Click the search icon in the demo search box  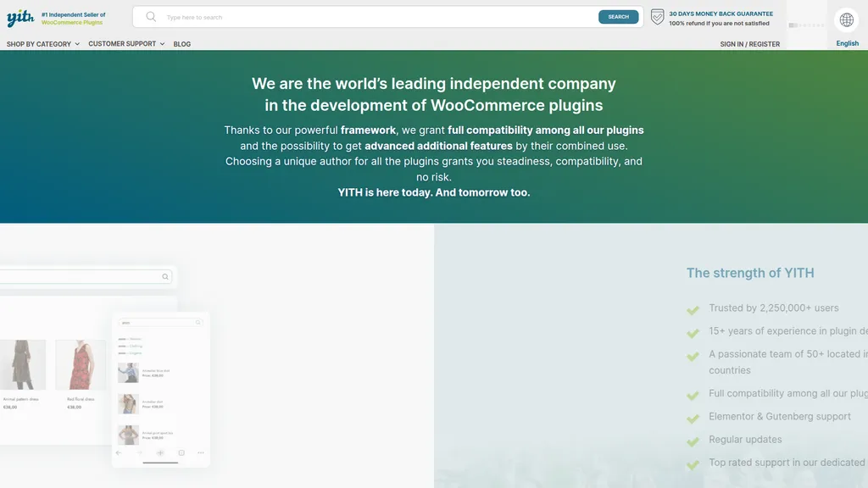[165, 277]
